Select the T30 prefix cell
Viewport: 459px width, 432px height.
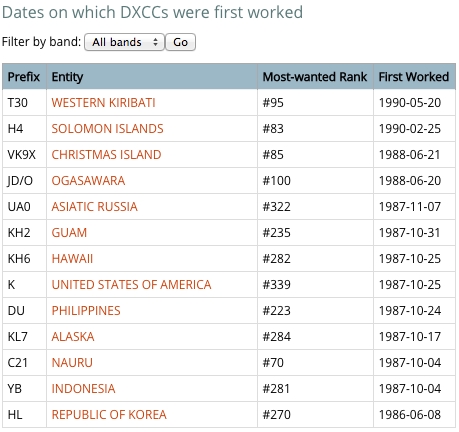click(24, 103)
